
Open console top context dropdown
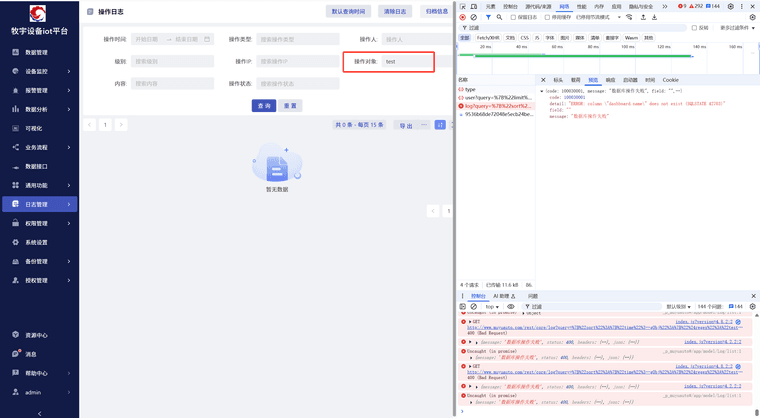[x=492, y=306]
